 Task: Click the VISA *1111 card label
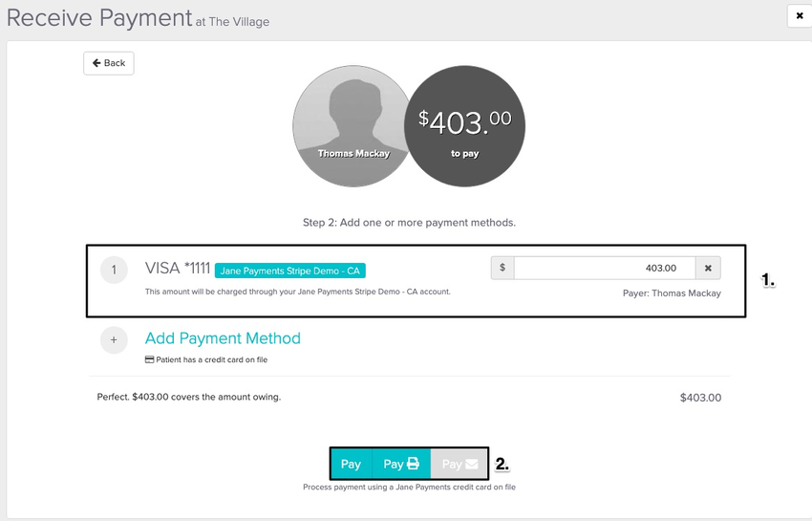[178, 269]
